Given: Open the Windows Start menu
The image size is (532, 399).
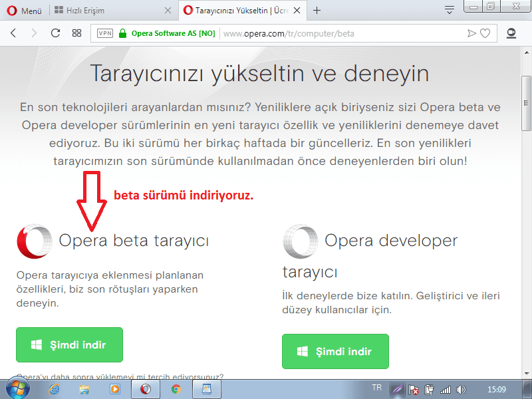Looking at the screenshot, I should point(18,389).
